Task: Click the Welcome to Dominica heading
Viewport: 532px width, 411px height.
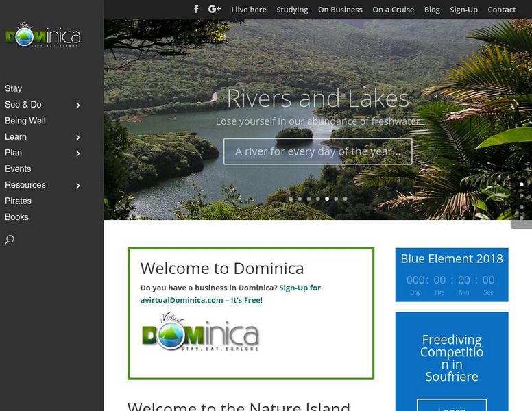Action: click(222, 269)
